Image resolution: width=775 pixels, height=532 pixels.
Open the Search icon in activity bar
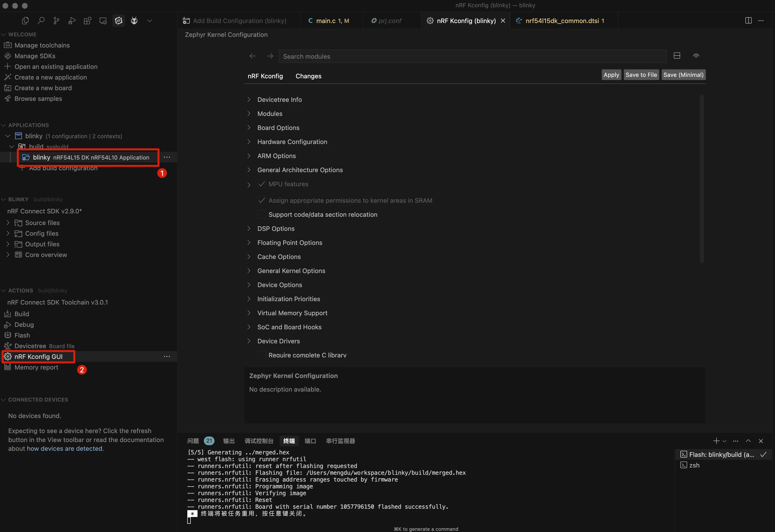coord(41,21)
